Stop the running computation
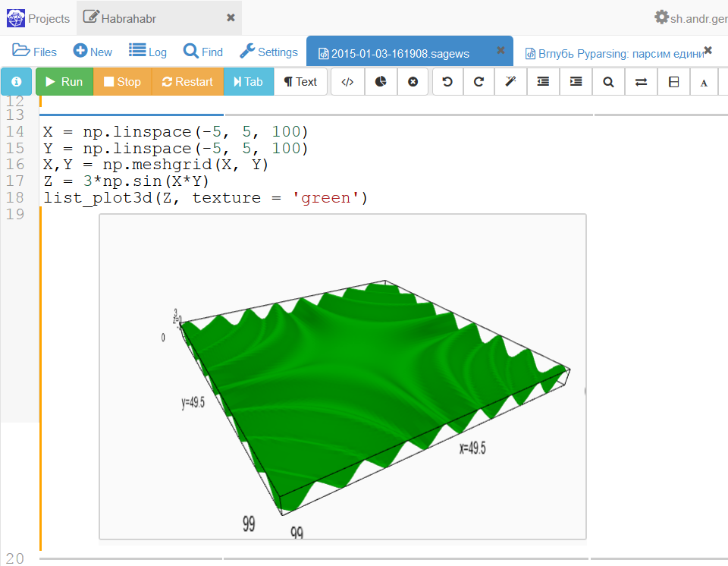The height and width of the screenshot is (566, 728). pos(123,82)
